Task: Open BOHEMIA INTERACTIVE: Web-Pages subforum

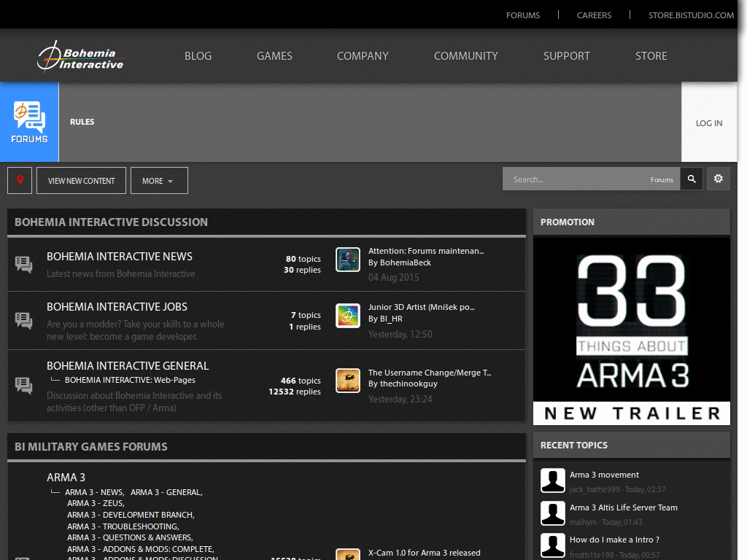Action: tap(130, 380)
